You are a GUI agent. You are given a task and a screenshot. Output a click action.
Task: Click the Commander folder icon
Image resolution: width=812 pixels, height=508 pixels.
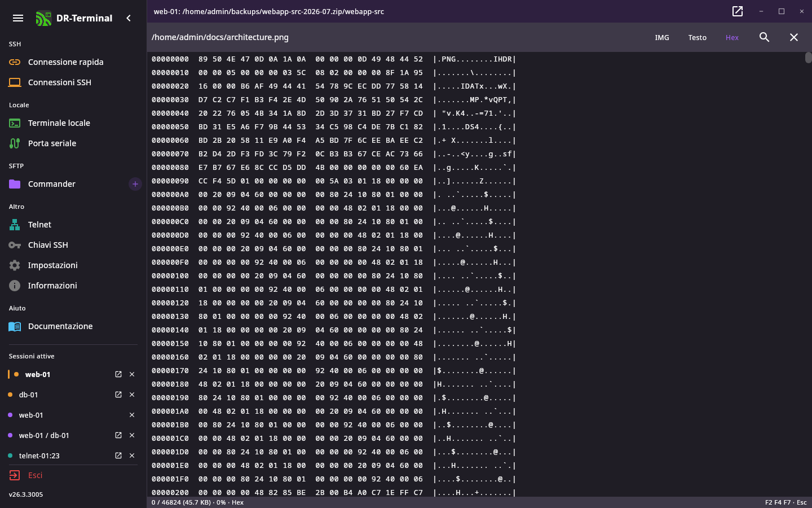(15, 184)
